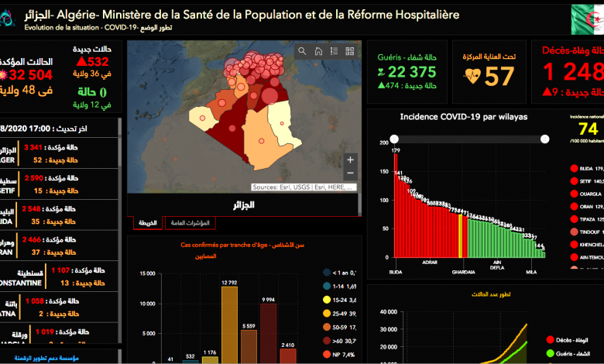604x364 pixels.
Task: Open the map search tool
Action: click(302, 51)
